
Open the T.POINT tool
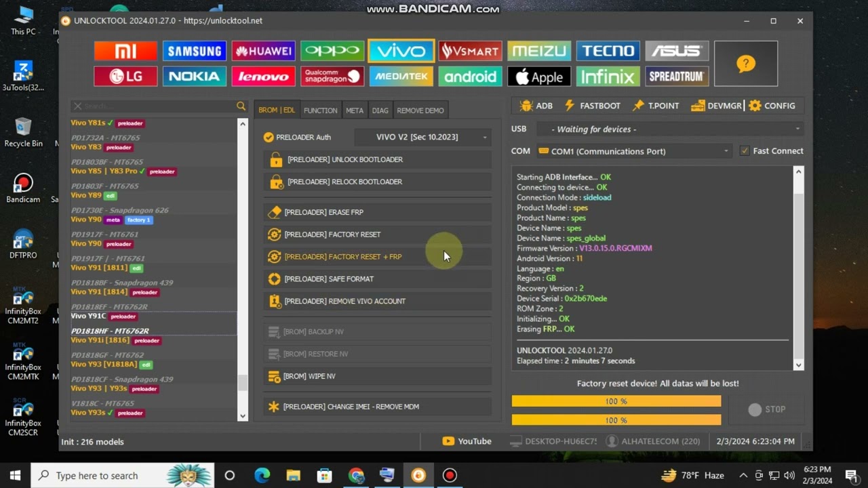coord(656,106)
